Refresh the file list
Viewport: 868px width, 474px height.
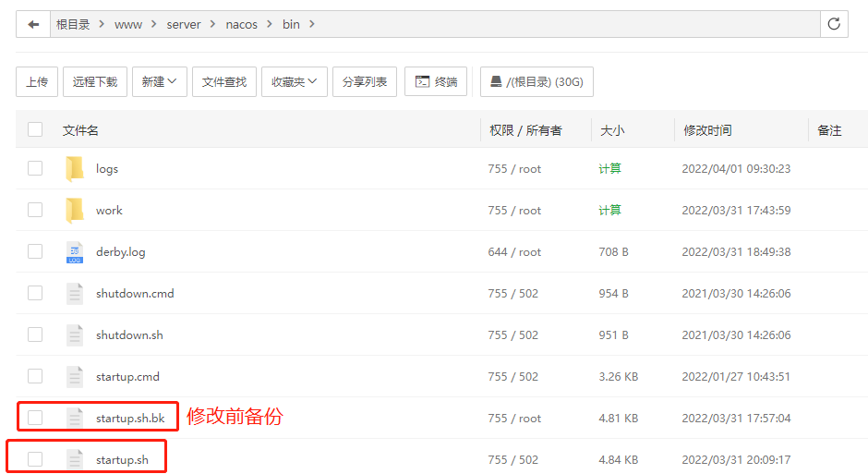coord(834,24)
